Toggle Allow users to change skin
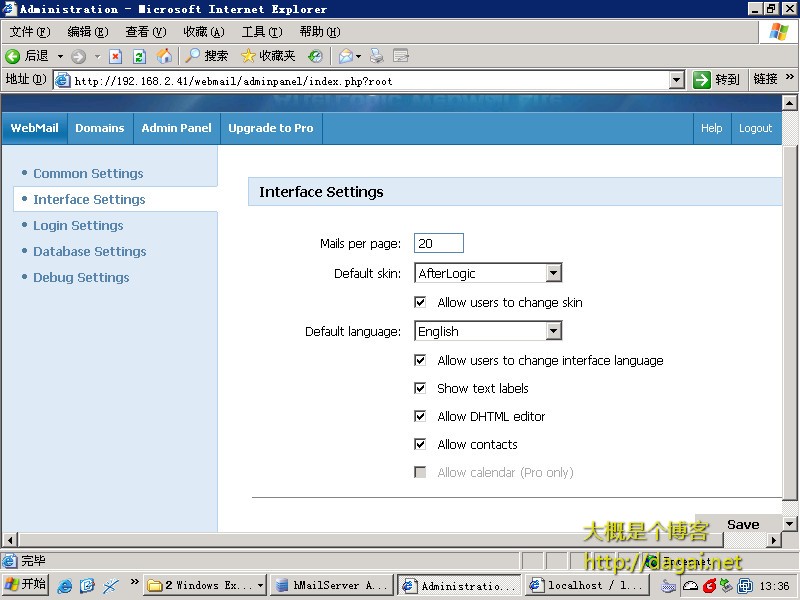 pyautogui.click(x=420, y=302)
